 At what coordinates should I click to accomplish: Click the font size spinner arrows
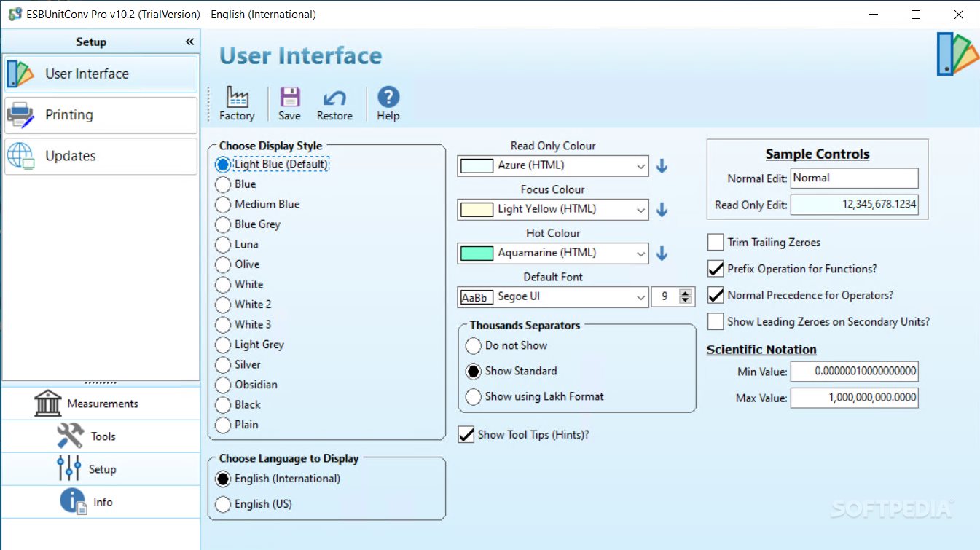click(x=685, y=297)
